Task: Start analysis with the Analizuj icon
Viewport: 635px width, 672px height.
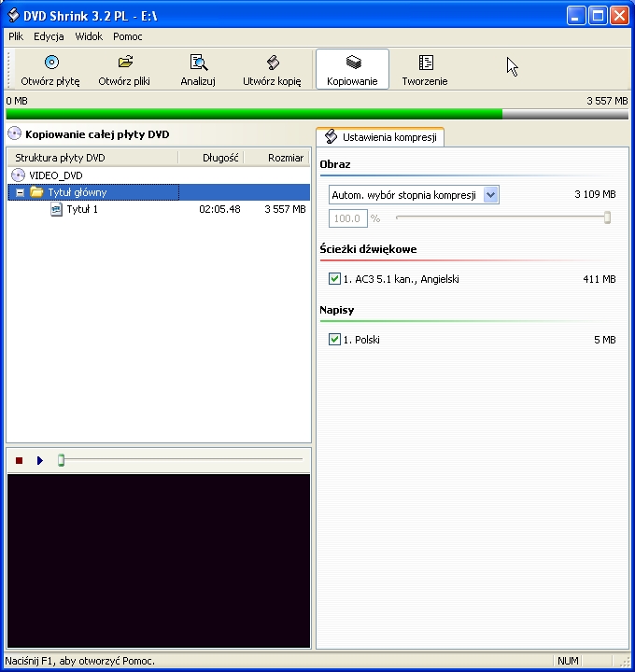Action: tap(199, 63)
